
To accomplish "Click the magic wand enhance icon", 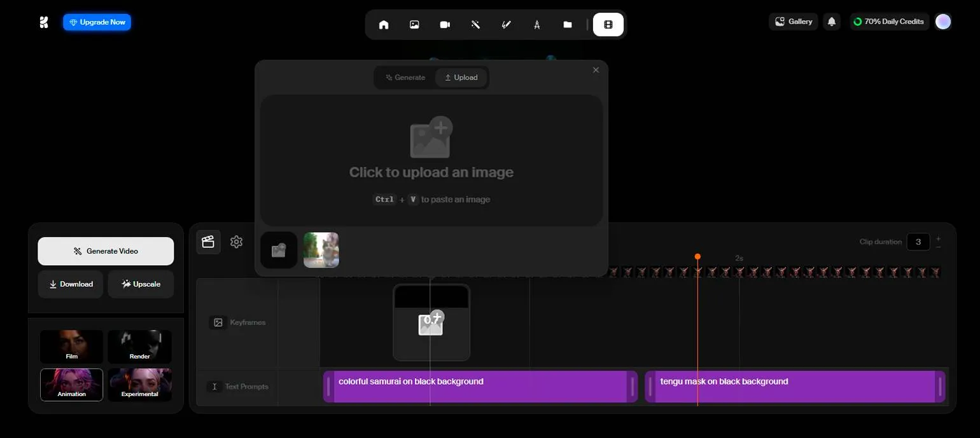I will (x=475, y=25).
